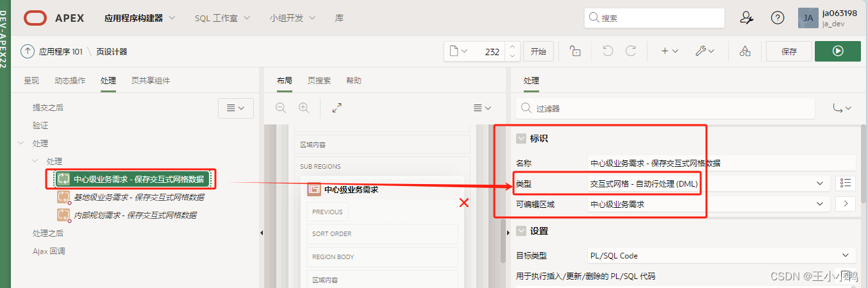Click the quick-pick list icon beside 类型
This screenshot has height=288, width=868.
846,183
